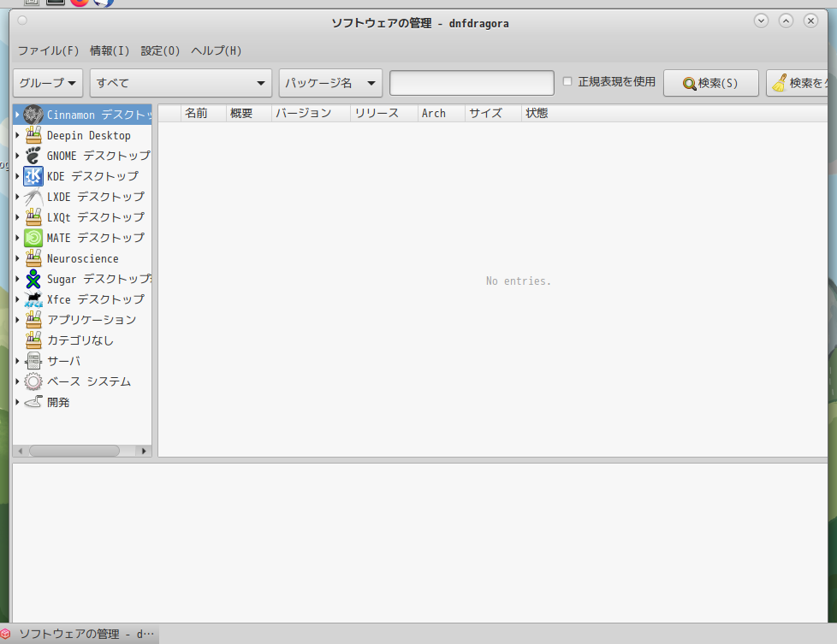Click the tree scrollbar left arrow
This screenshot has height=644, width=837.
[21, 451]
